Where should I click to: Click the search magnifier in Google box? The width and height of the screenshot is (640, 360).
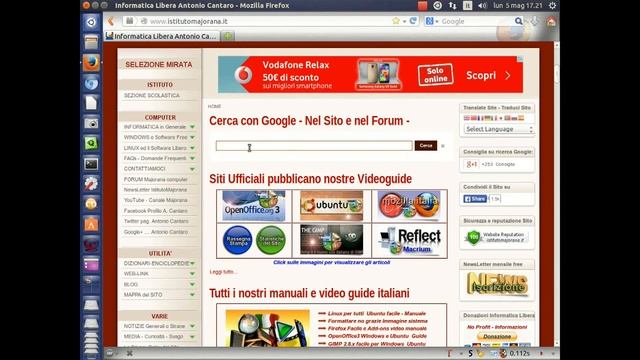click(518, 21)
